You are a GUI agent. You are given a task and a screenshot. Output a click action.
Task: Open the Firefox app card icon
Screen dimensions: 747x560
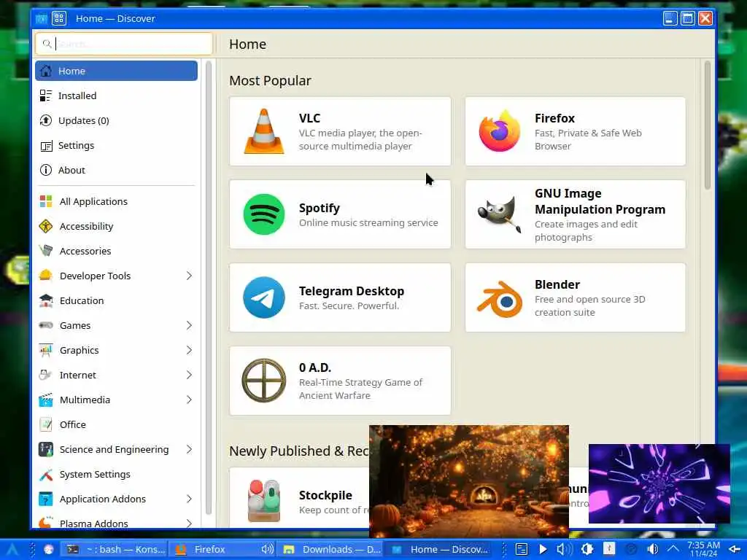pos(499,131)
